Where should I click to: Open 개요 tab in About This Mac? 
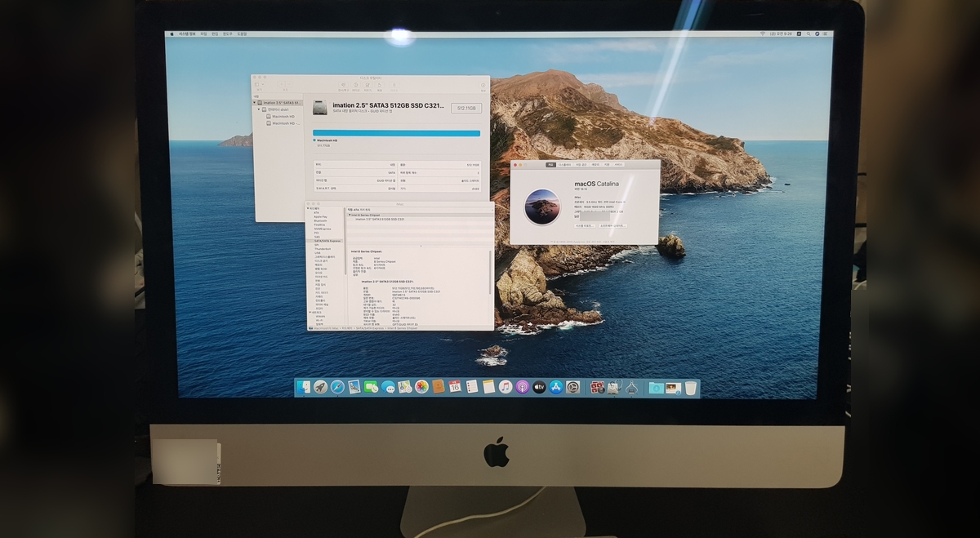tap(550, 164)
